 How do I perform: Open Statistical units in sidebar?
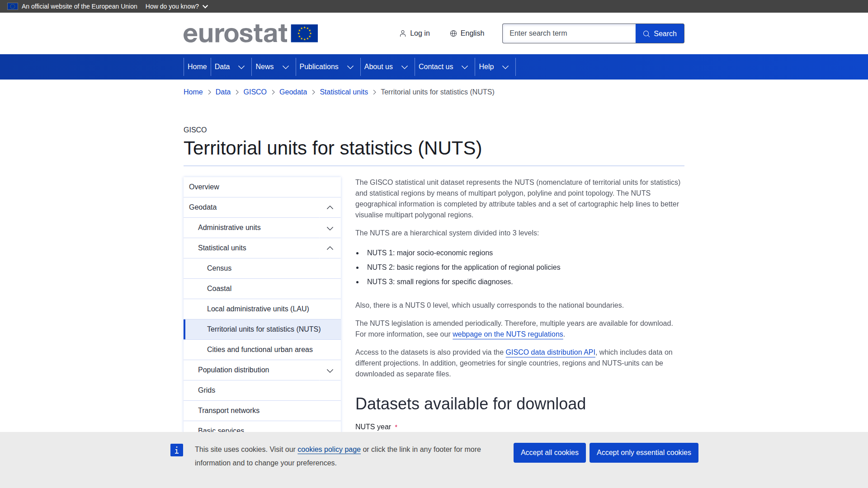222,248
